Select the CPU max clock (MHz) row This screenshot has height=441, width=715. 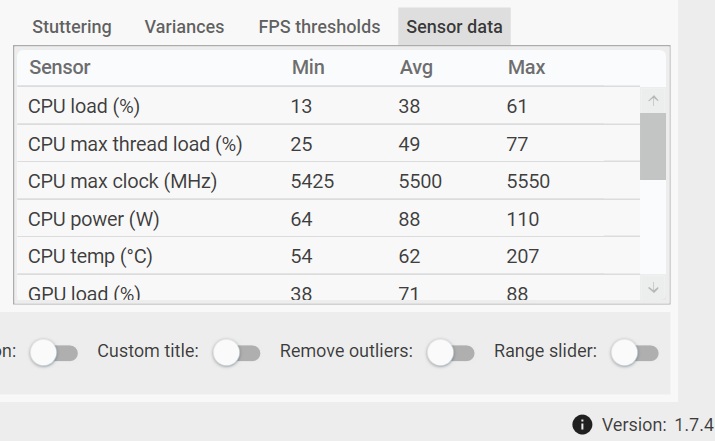click(x=328, y=181)
